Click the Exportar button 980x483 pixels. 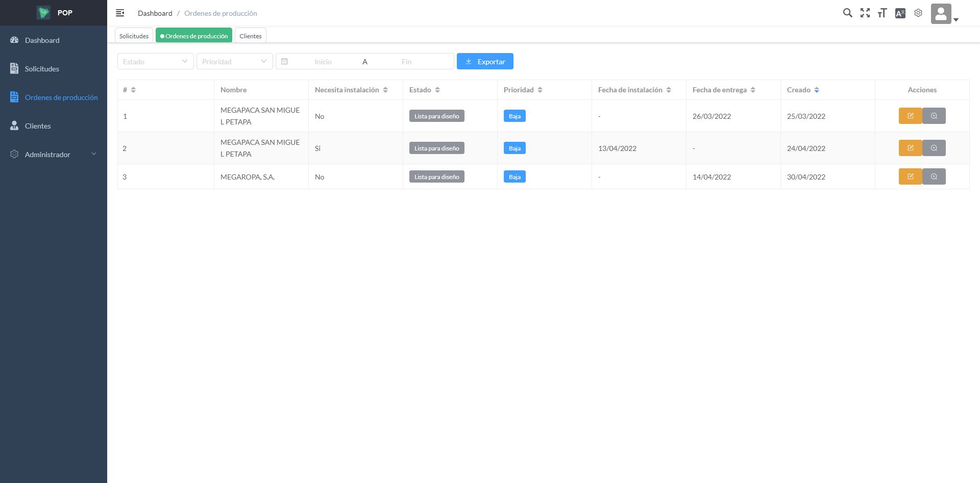click(x=485, y=61)
